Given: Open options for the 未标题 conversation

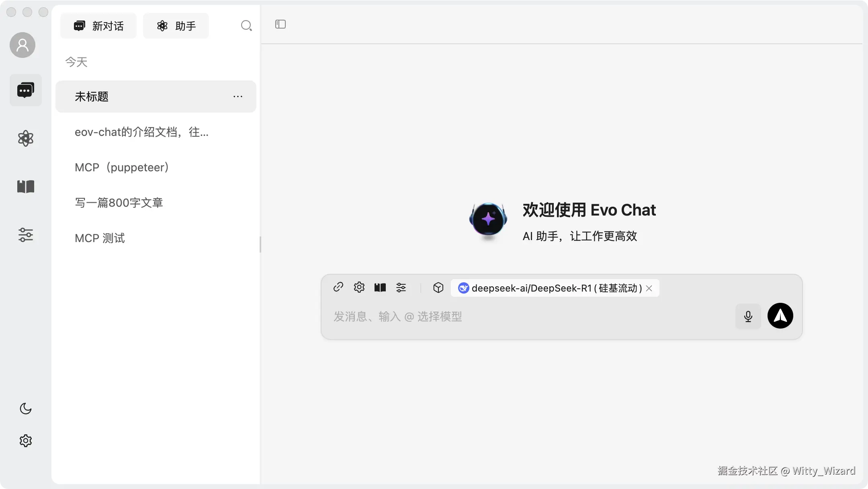Looking at the screenshot, I should coord(238,97).
